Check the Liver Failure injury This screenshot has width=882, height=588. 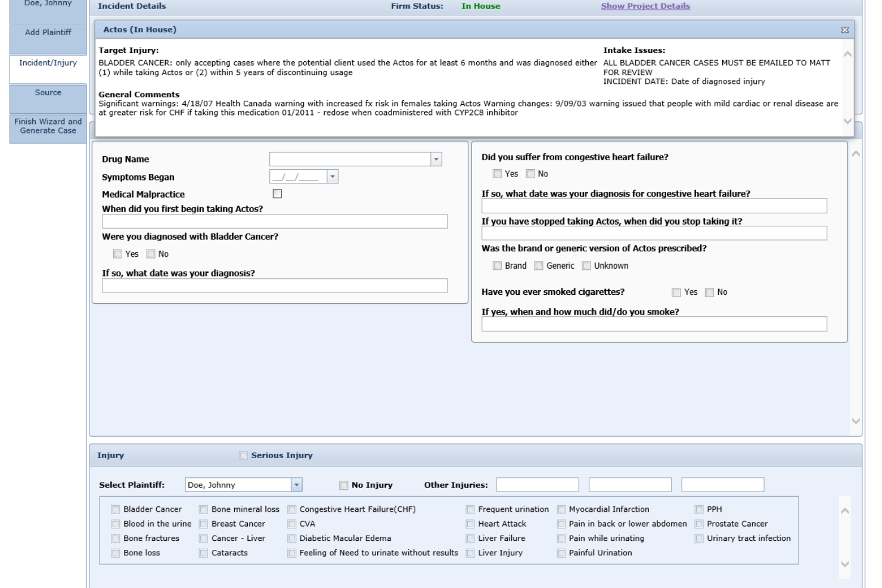[470, 539]
